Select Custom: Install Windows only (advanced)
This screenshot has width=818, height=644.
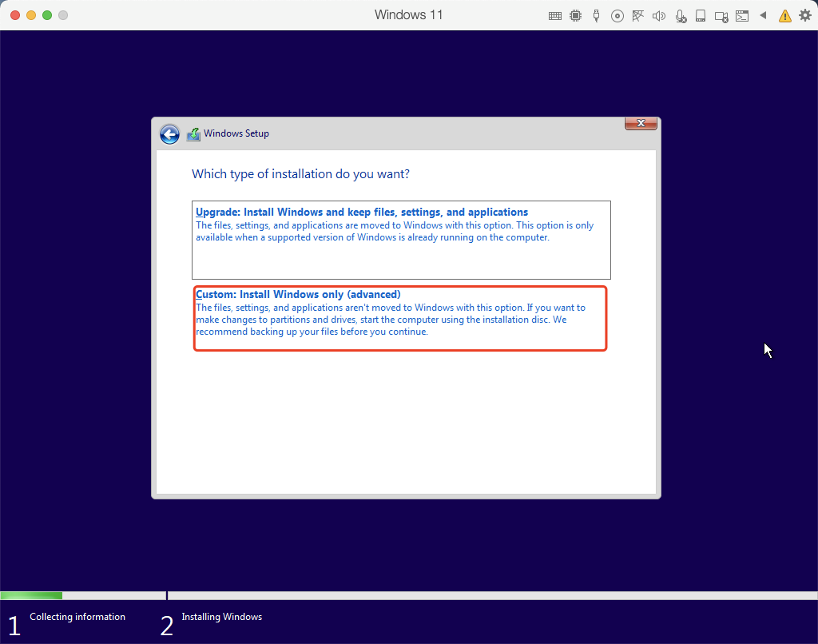pyautogui.click(x=400, y=318)
